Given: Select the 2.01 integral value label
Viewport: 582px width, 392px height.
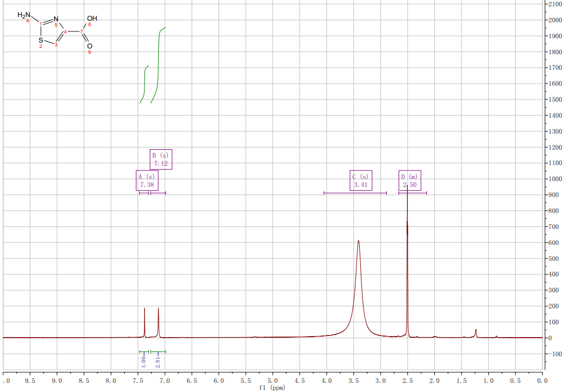Looking at the screenshot, I should click(x=158, y=362).
